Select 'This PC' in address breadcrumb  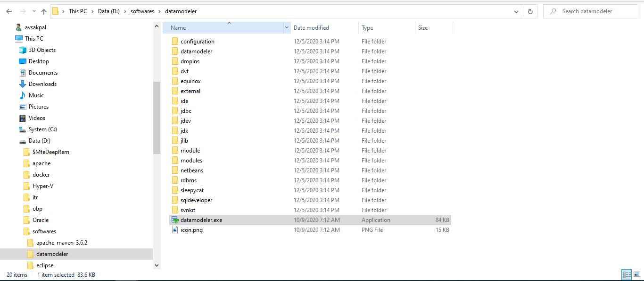tap(78, 11)
